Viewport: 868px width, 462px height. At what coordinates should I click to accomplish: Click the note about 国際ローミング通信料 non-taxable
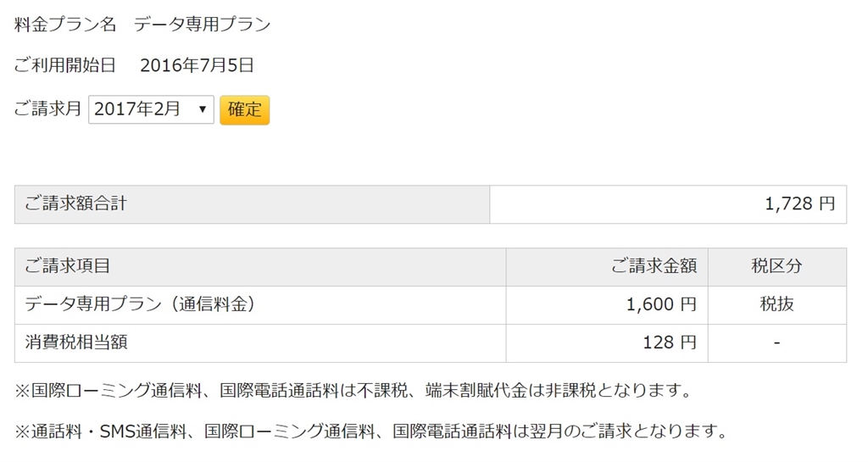click(353, 391)
